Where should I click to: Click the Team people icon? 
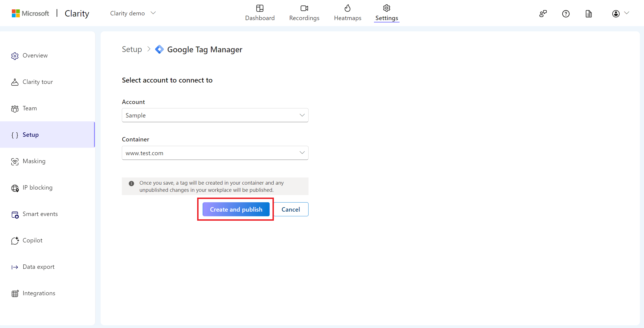15,109
